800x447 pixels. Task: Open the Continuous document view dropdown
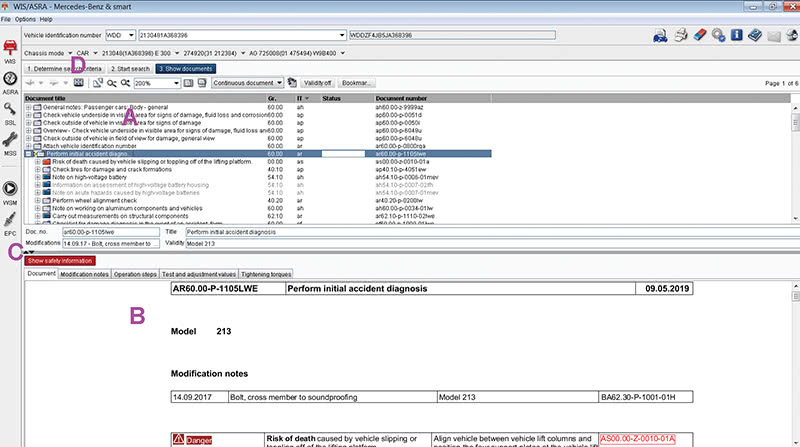279,83
